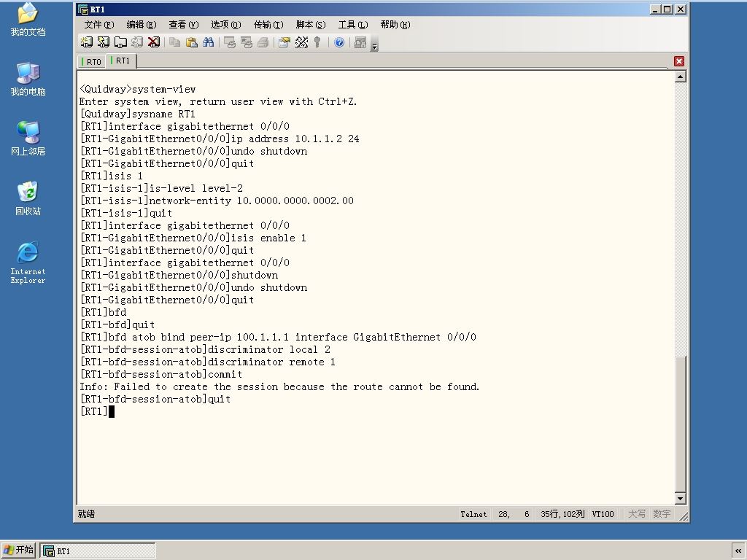Click the Connect toolbar icon
747x560 pixels.
click(x=86, y=42)
